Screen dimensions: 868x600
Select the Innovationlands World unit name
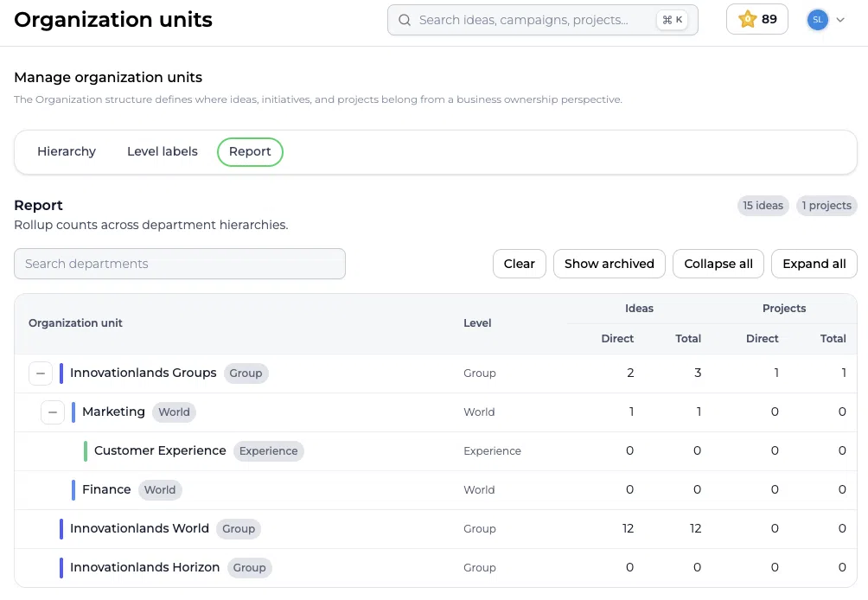click(139, 528)
